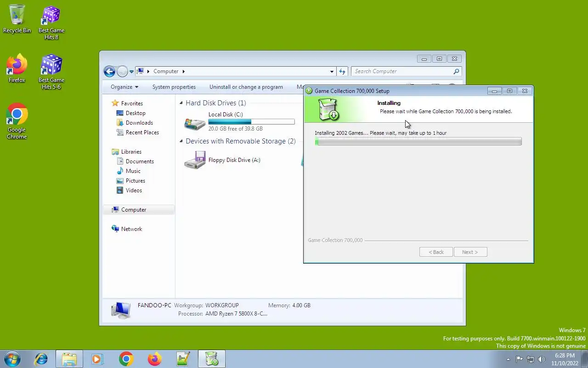The width and height of the screenshot is (588, 368).
Task: Open the notepad editor taskbar icon
Action: (x=183, y=359)
